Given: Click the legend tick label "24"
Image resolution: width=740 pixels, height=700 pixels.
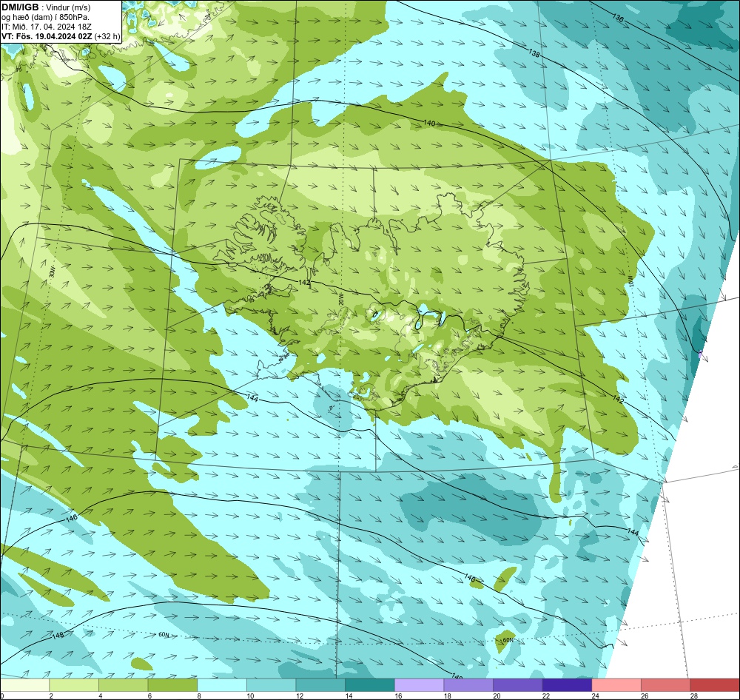Looking at the screenshot, I should (596, 696).
